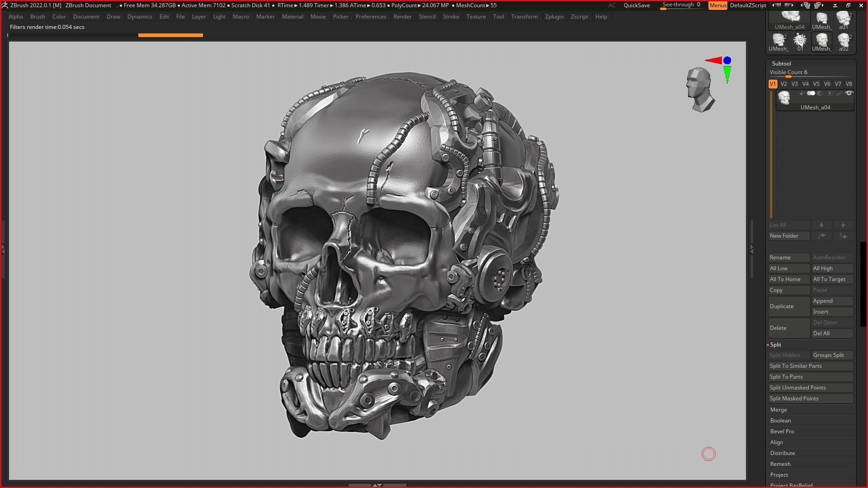The image size is (868, 488).
Task: Expand the Project section
Action: [x=779, y=475]
